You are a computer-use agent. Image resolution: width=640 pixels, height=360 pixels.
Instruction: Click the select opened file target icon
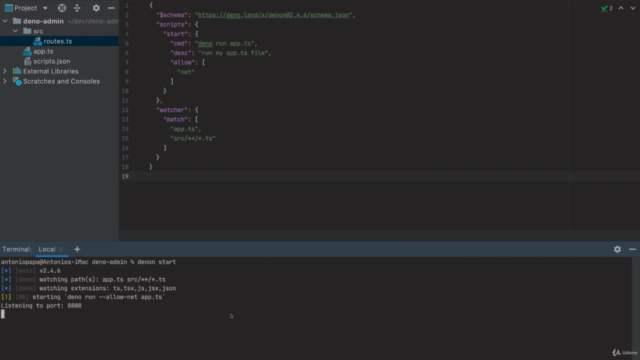(62, 8)
